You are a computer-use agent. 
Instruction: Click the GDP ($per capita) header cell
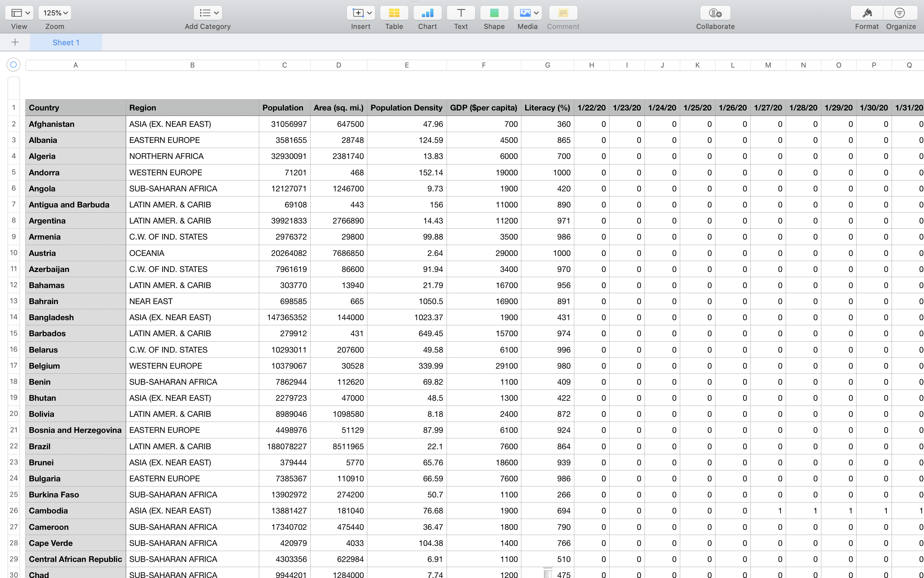click(x=484, y=108)
